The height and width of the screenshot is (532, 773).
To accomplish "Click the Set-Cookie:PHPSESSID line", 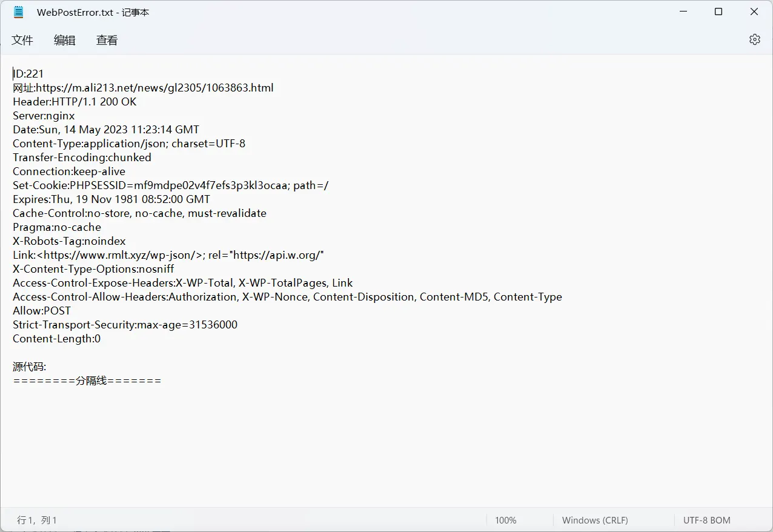I will pyautogui.click(x=171, y=185).
